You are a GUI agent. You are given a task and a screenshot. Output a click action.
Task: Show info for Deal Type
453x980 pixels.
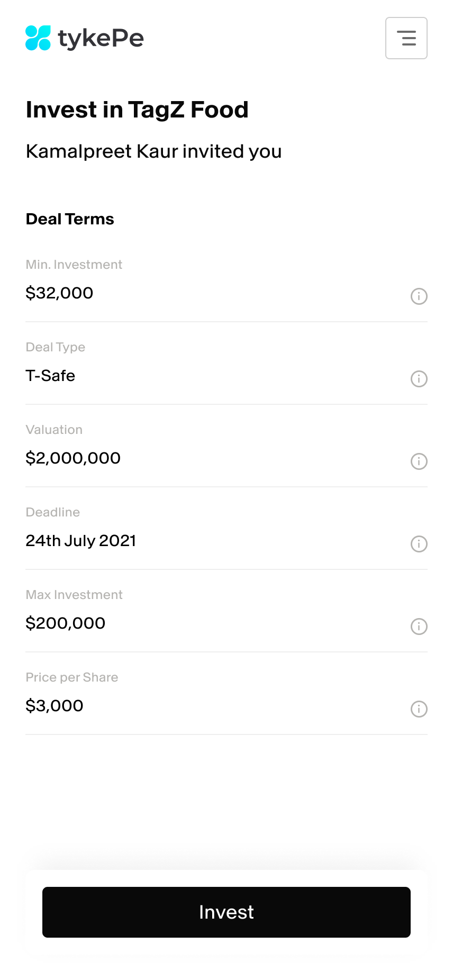pyautogui.click(x=419, y=379)
